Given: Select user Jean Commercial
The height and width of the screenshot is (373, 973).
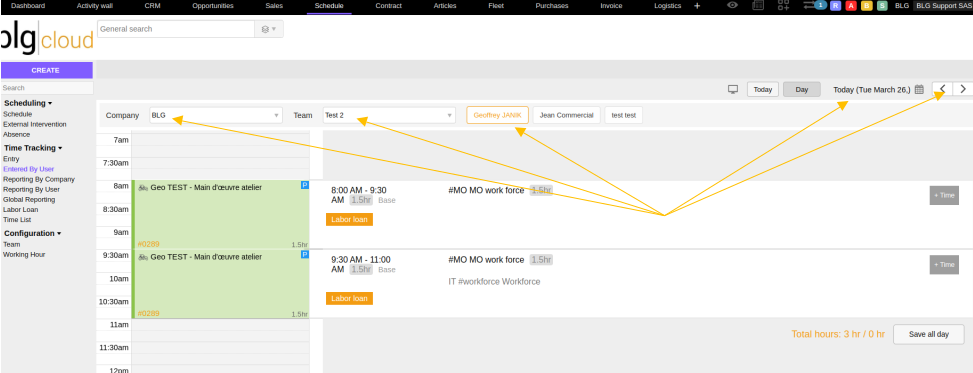Looking at the screenshot, I should (x=567, y=115).
